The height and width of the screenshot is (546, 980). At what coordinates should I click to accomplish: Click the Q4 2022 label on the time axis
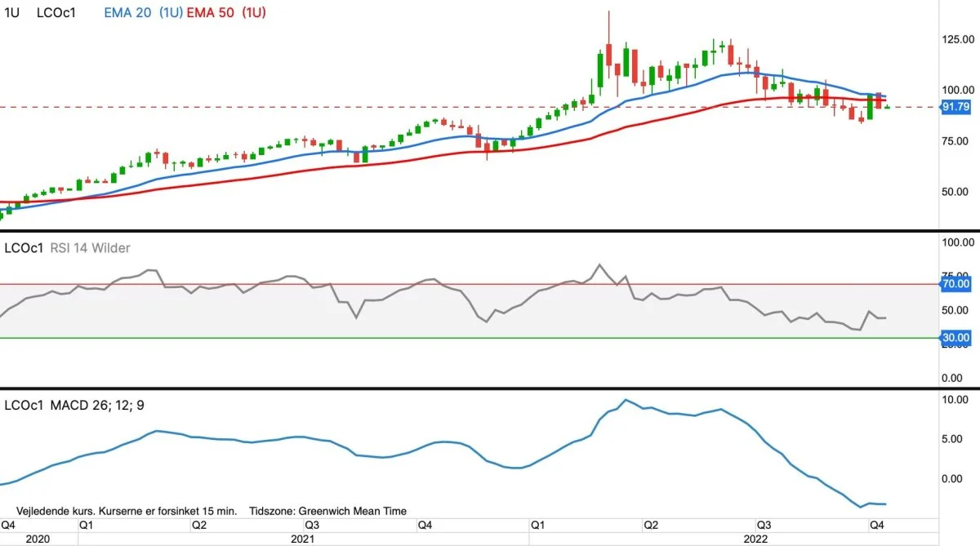[x=878, y=525]
